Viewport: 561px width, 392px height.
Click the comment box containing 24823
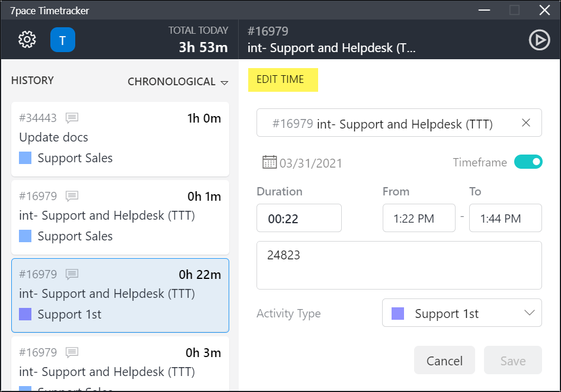(x=399, y=265)
